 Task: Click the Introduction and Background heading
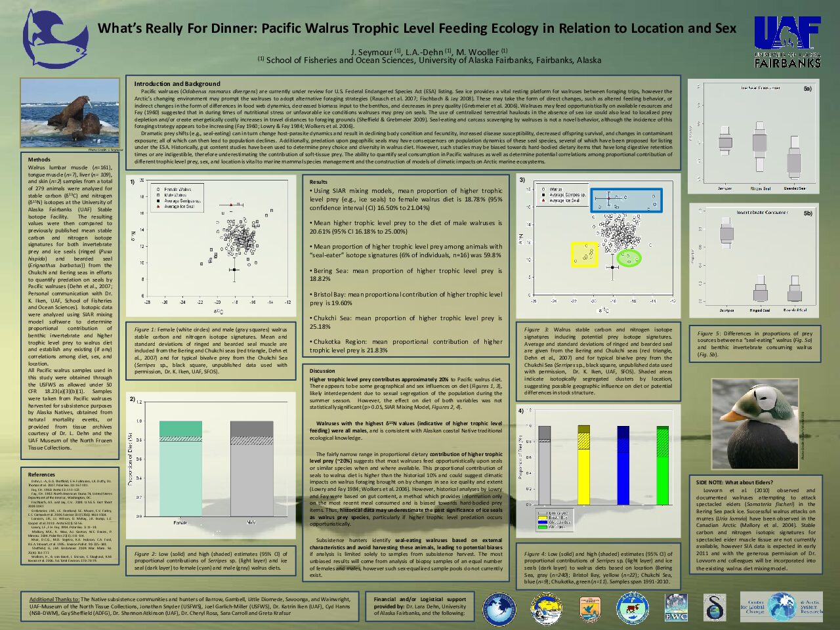click(177, 83)
